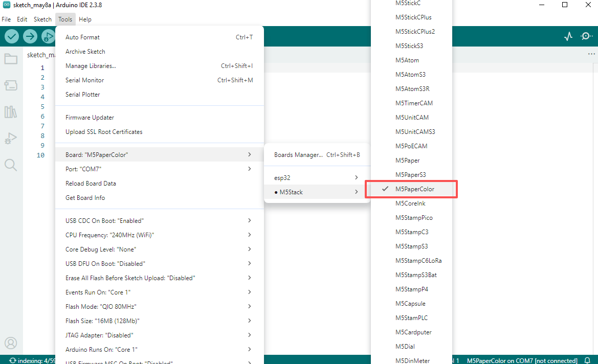598x364 pixels.
Task: Click the notifications bell in status bar
Action: pos(588,360)
